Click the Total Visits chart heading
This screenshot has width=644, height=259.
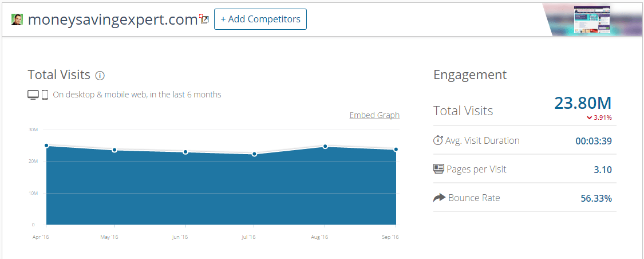pos(59,75)
